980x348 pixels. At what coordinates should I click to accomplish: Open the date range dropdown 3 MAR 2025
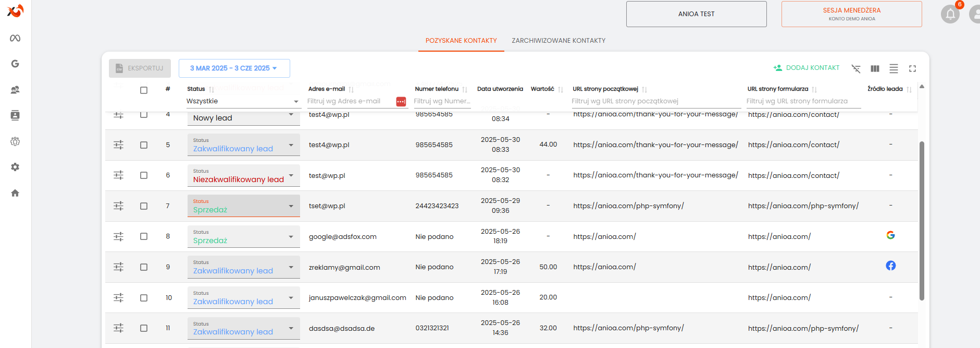234,68
